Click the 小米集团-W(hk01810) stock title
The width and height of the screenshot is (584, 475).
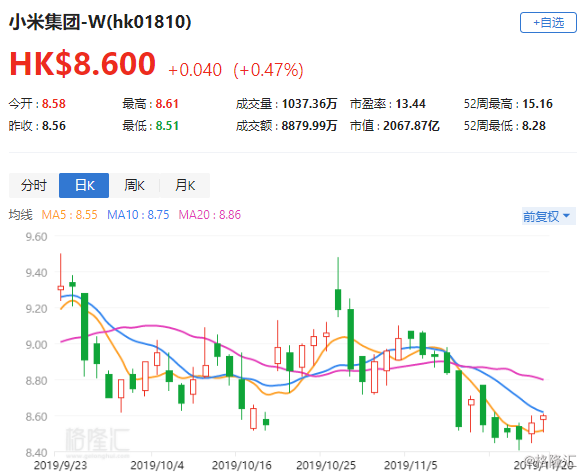click(x=100, y=22)
